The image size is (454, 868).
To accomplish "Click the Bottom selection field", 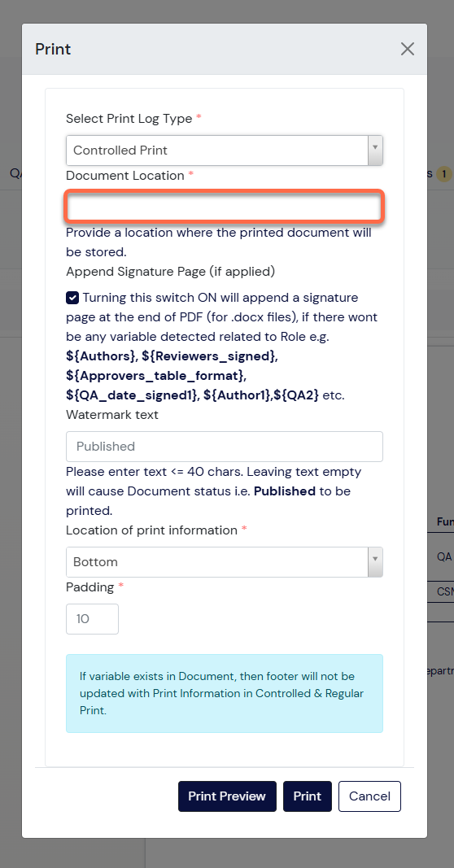I will point(225,562).
